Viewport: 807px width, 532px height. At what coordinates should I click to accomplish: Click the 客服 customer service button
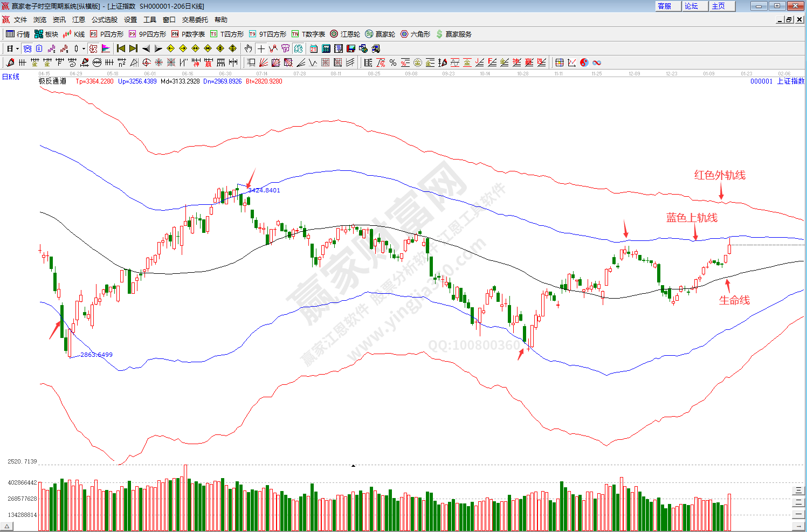click(x=665, y=6)
